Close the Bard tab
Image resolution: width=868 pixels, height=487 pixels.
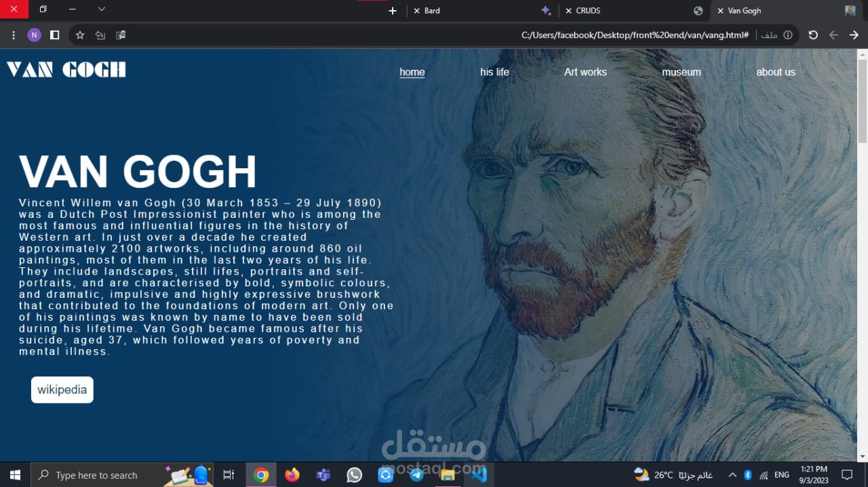tap(417, 11)
